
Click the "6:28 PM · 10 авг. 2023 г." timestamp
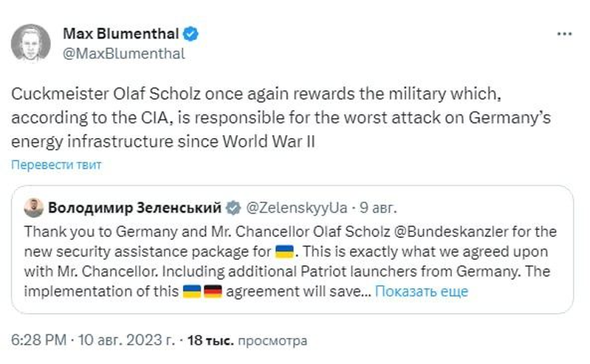pyautogui.click(x=92, y=340)
